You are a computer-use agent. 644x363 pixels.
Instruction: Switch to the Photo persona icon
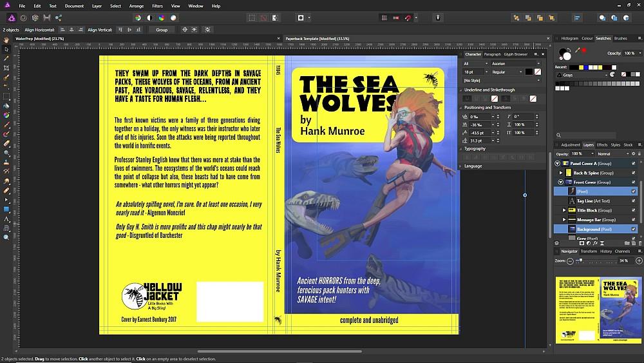pos(12,17)
